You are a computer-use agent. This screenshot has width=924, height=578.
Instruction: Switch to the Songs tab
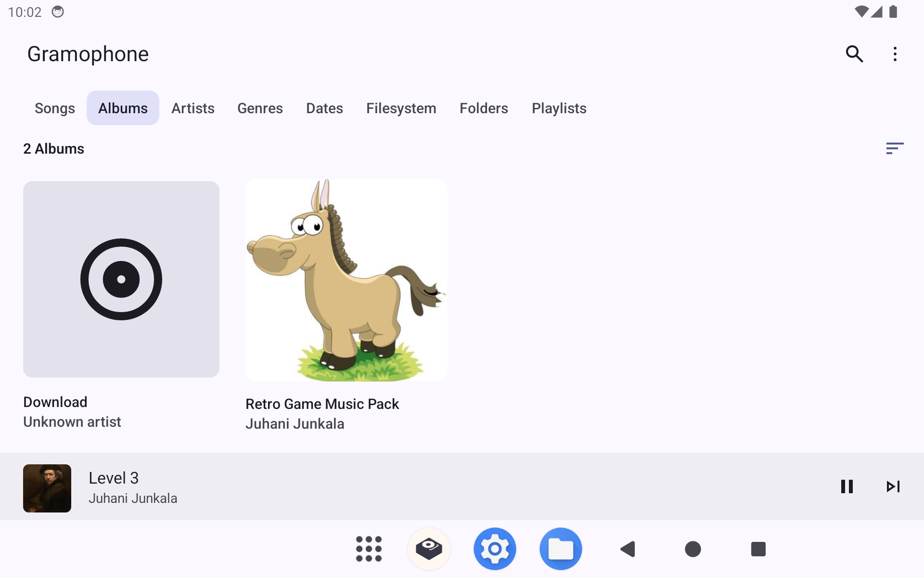click(x=55, y=108)
